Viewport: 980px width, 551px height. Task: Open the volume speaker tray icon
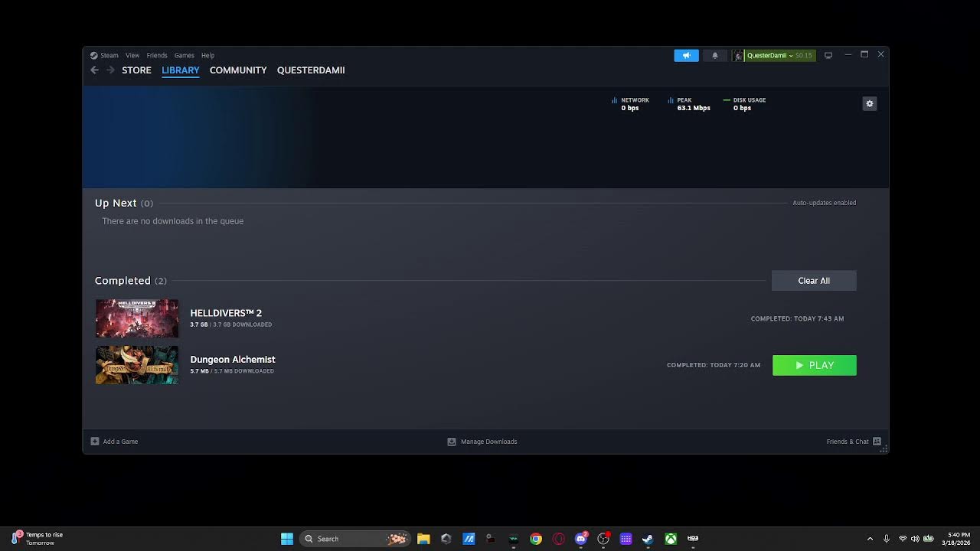(915, 539)
